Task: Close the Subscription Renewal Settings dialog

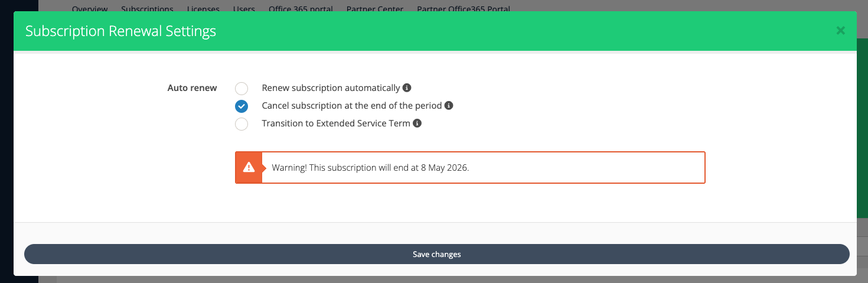Action: pyautogui.click(x=840, y=31)
